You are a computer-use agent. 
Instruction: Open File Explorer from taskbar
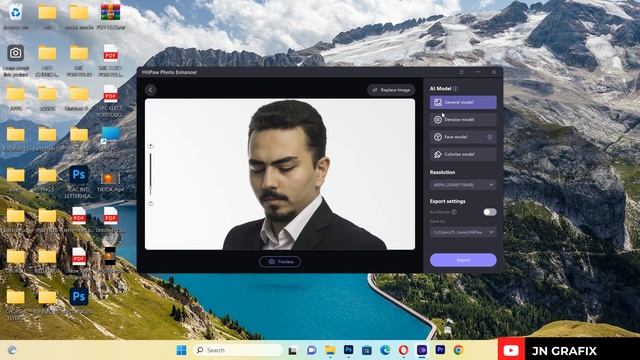(x=330, y=350)
